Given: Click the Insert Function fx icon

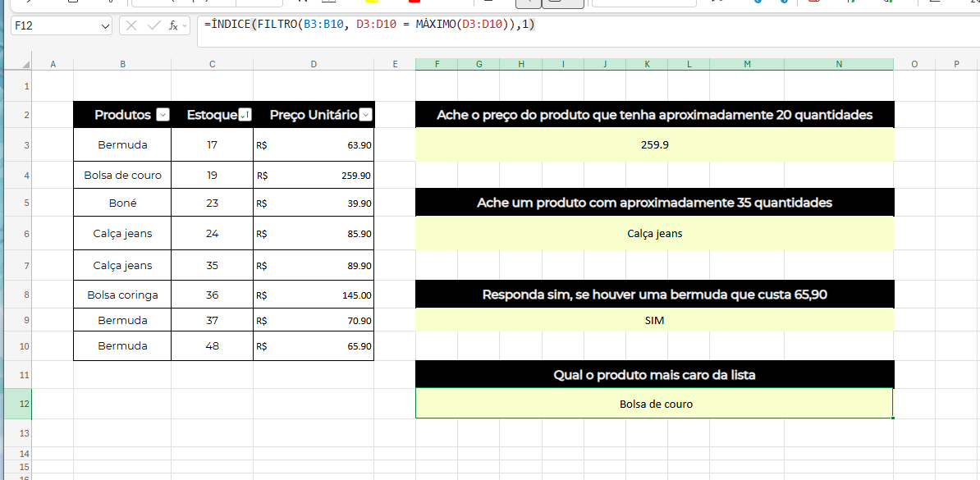Looking at the screenshot, I should (x=174, y=25).
